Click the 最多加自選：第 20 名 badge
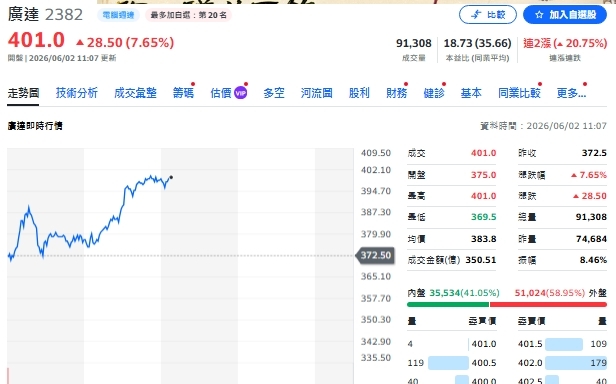Image resolution: width=616 pixels, height=384 pixels. point(189,15)
